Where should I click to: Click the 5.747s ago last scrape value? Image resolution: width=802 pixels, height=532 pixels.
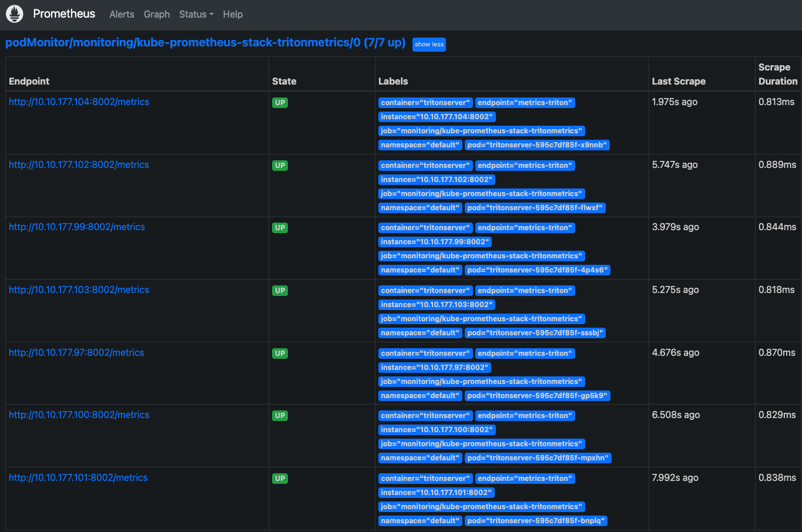pyautogui.click(x=675, y=165)
